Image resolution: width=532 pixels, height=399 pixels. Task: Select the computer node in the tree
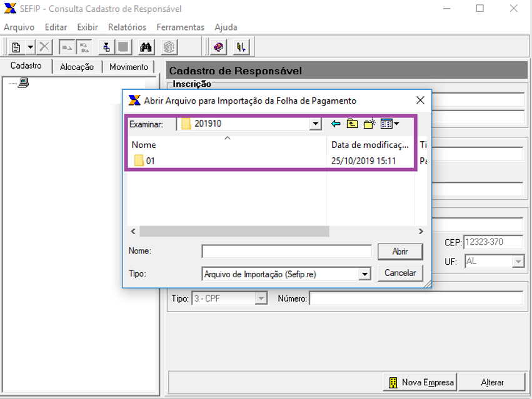pos(23,82)
